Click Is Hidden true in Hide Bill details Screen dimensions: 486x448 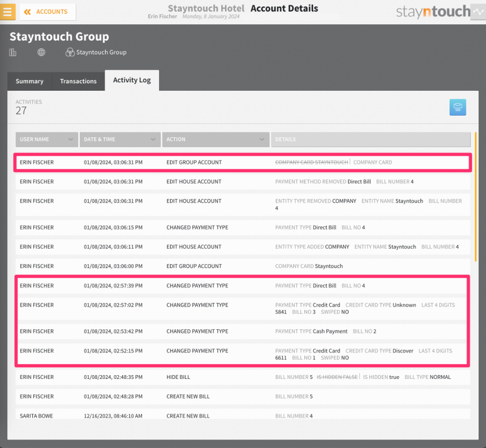click(381, 377)
